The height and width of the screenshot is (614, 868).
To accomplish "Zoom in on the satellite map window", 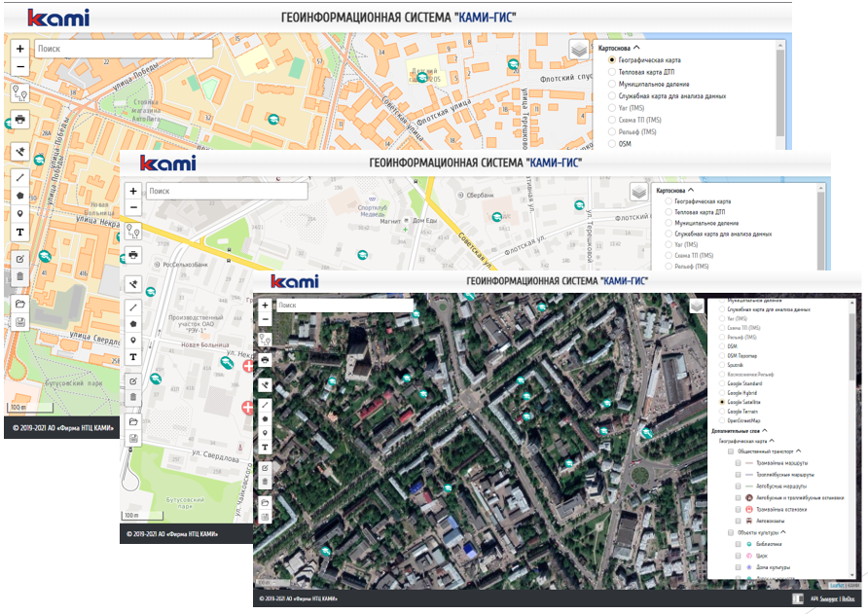I will (x=265, y=306).
